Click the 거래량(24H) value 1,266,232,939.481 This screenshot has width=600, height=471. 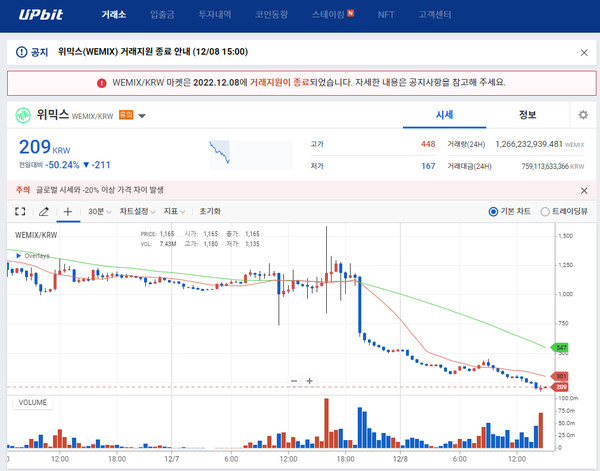[x=529, y=144]
